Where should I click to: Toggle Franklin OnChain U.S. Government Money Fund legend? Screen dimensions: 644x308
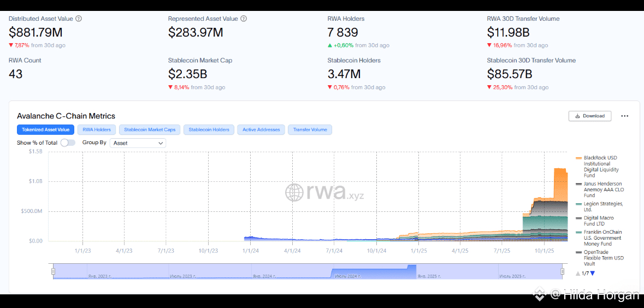[x=599, y=238]
